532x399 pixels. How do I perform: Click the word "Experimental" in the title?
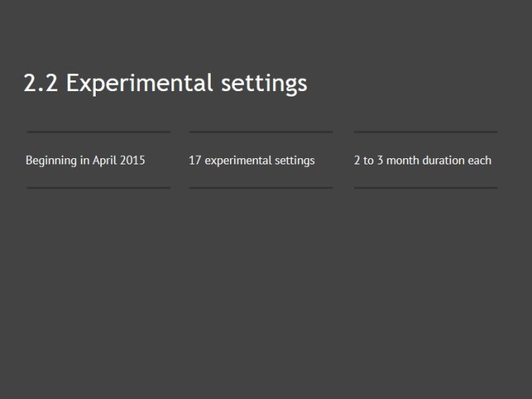point(140,84)
